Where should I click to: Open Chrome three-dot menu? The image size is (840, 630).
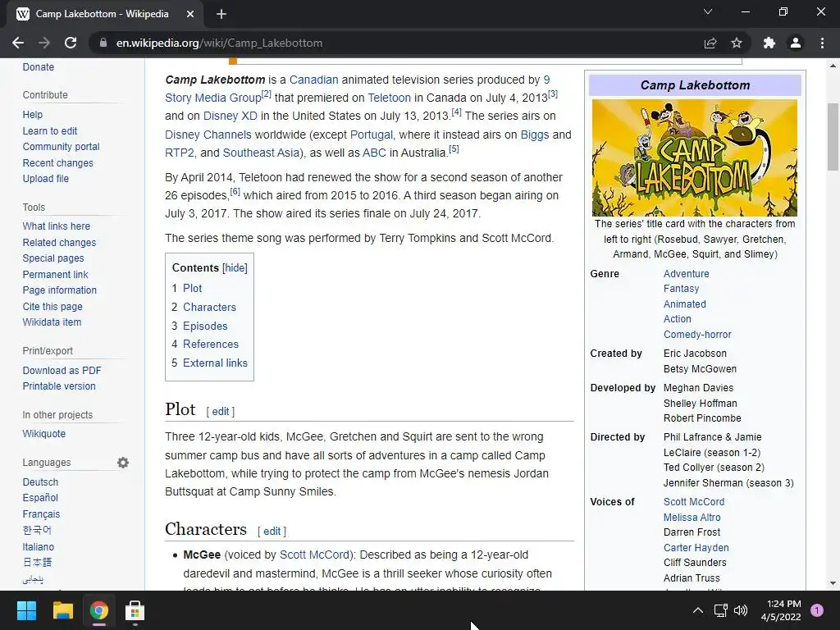[822, 43]
